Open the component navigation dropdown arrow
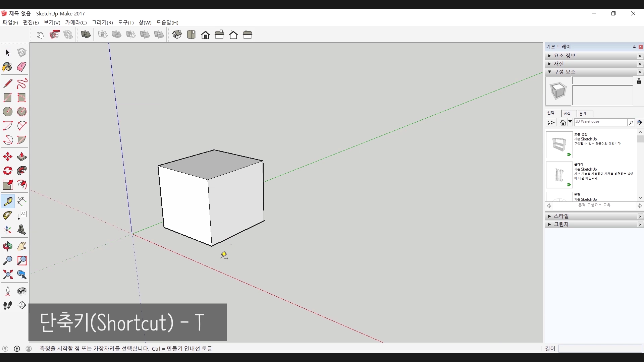This screenshot has height=362, width=644. coord(570,122)
